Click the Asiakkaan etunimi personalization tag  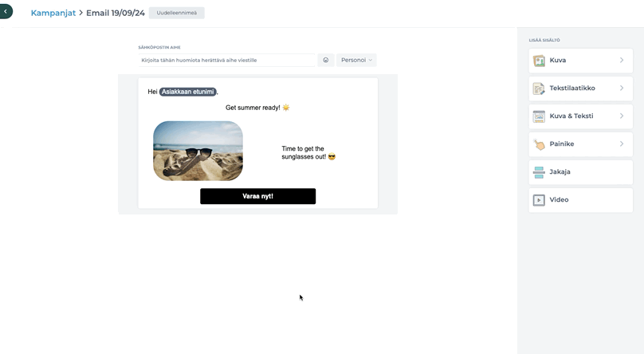point(187,92)
